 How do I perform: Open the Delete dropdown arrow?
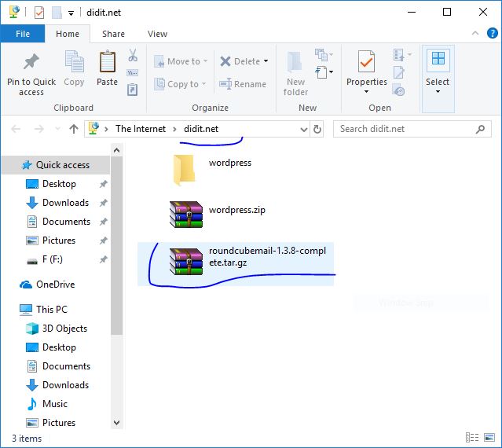[x=266, y=61]
